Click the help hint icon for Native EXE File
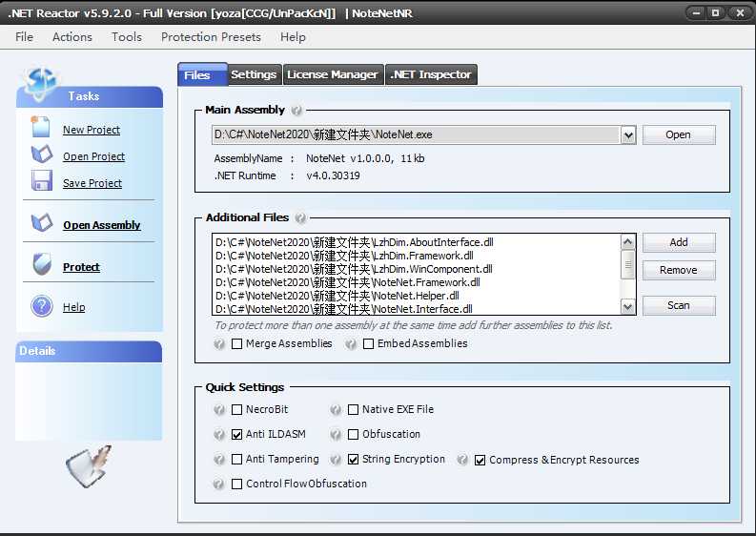The height and width of the screenshot is (536, 756). coord(336,410)
